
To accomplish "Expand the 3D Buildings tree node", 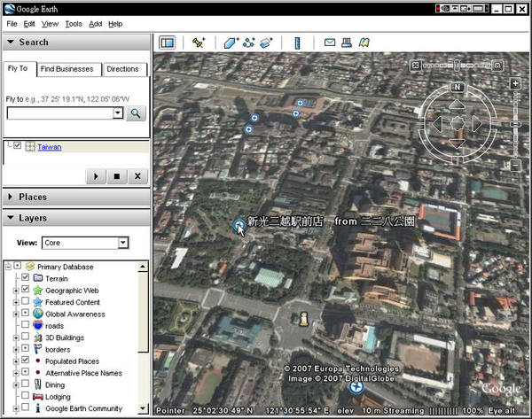I will click(x=16, y=338).
